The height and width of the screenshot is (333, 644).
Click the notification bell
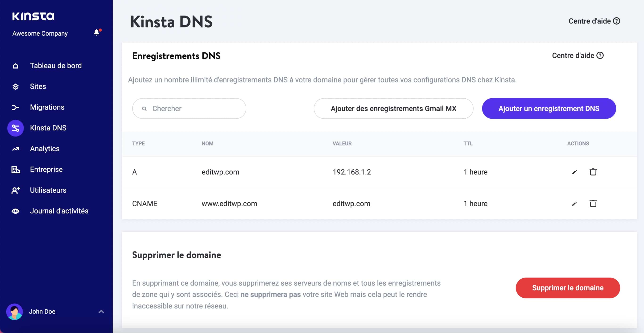tap(96, 32)
